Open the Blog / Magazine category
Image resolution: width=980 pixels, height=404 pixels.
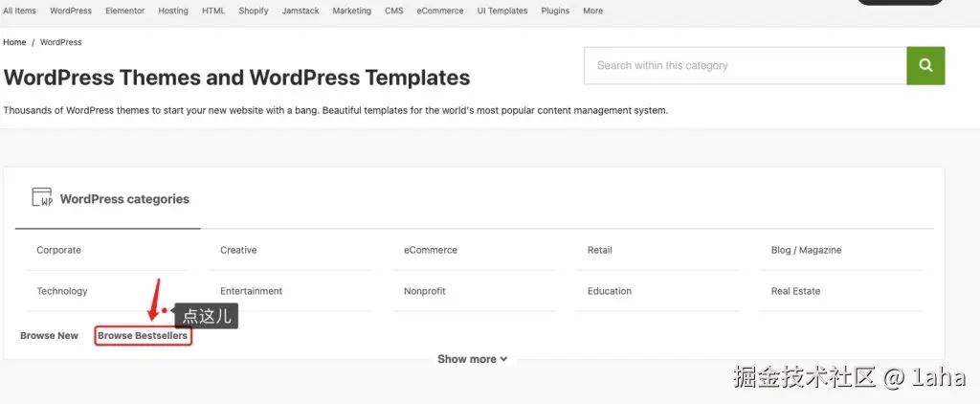pos(806,250)
